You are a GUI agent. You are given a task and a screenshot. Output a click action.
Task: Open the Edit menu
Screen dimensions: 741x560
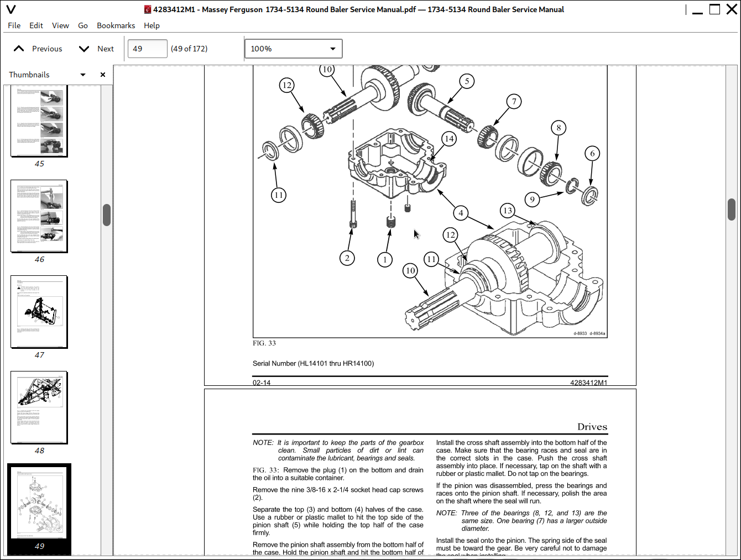tap(36, 25)
